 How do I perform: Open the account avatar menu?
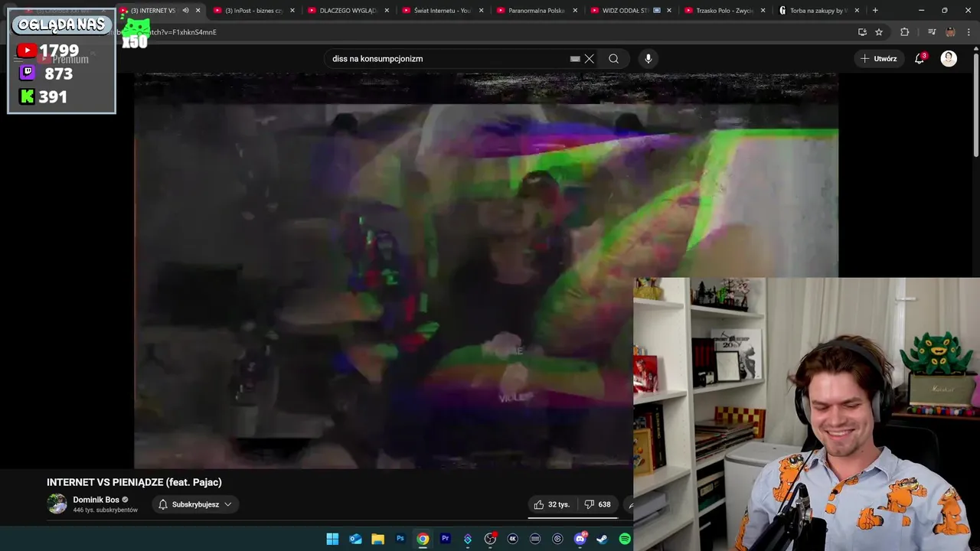tap(949, 58)
